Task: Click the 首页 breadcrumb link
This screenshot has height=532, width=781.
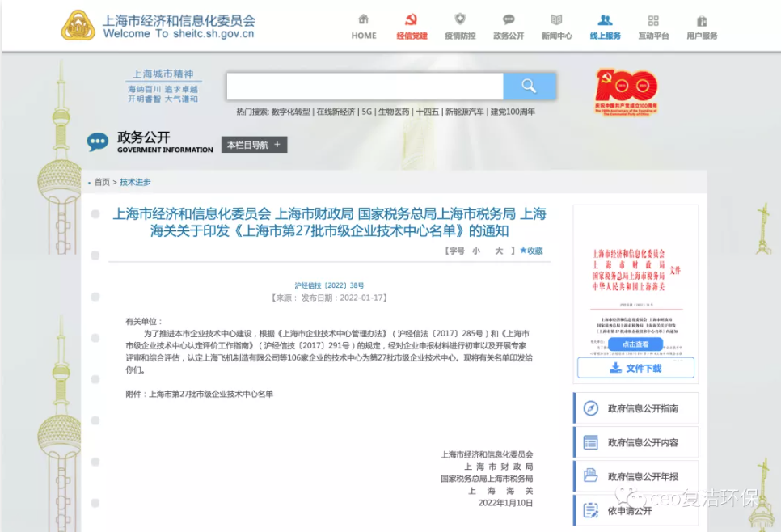Action: (102, 182)
